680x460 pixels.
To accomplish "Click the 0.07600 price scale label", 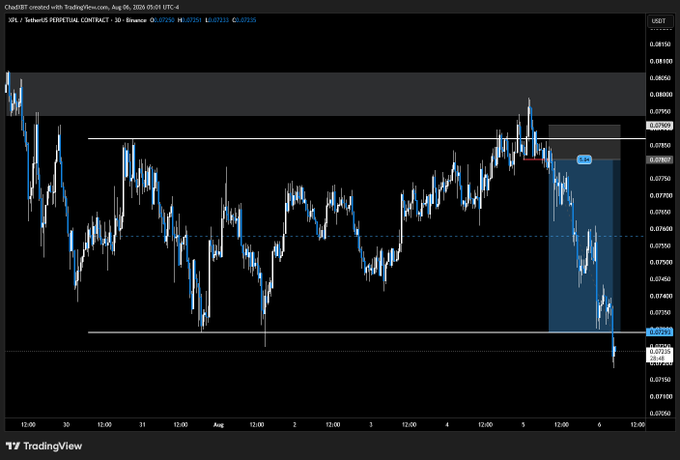I will (659, 229).
